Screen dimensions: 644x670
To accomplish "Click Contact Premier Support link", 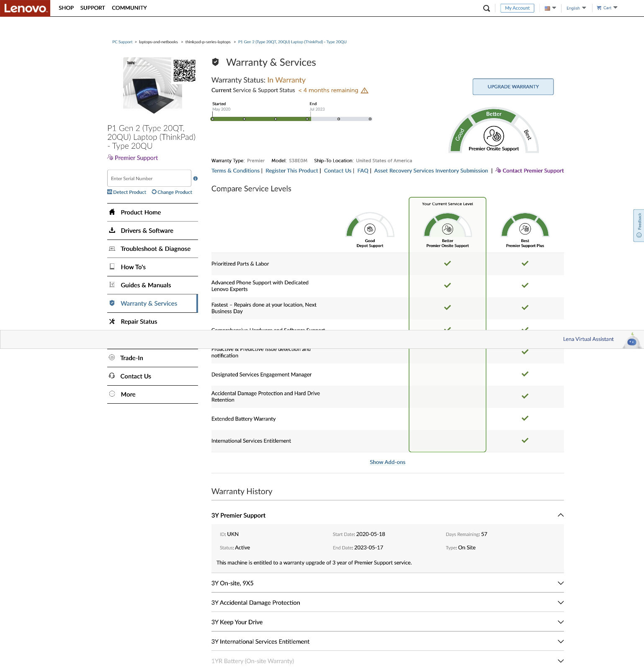I will coord(530,171).
